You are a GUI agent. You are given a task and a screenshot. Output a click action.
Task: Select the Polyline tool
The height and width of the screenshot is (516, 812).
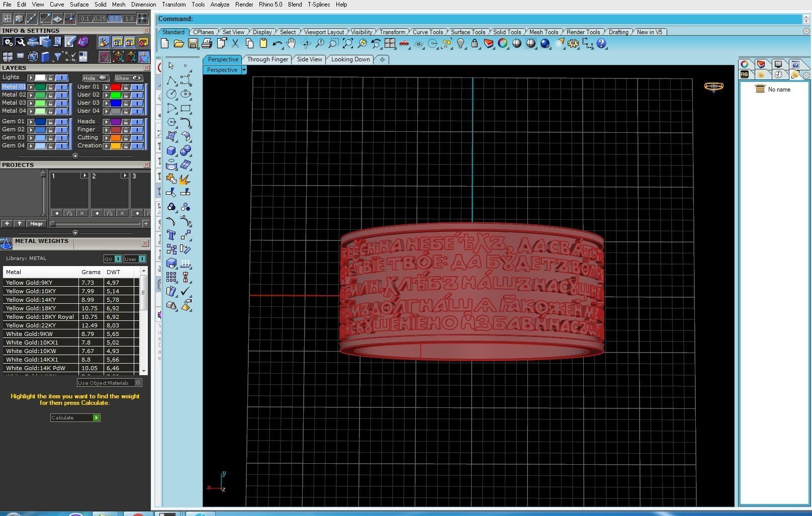coord(171,80)
